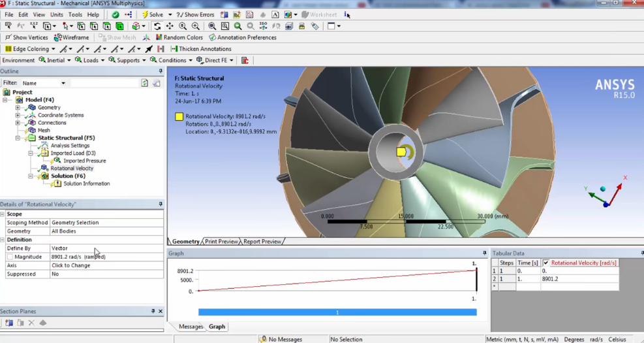
Task: Switch to the Report Preview tab
Action: [x=262, y=242]
